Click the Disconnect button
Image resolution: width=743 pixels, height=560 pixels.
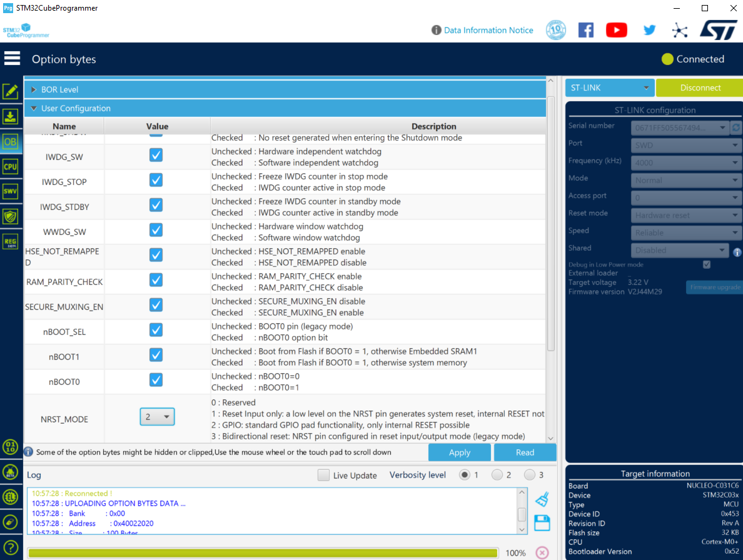pos(699,87)
